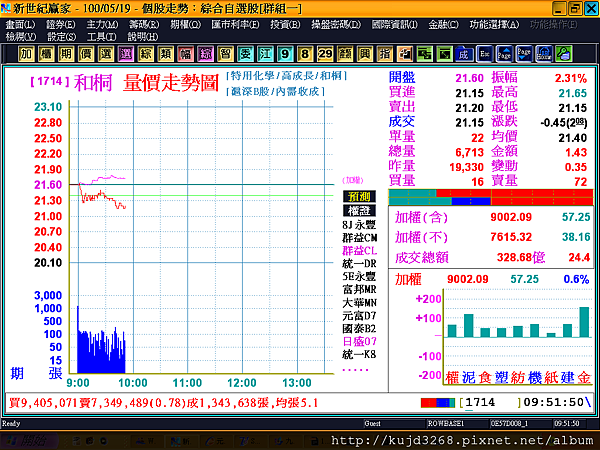Open the 期權(O) menu
Viewport: 600px width, 450px height.
click(185, 25)
